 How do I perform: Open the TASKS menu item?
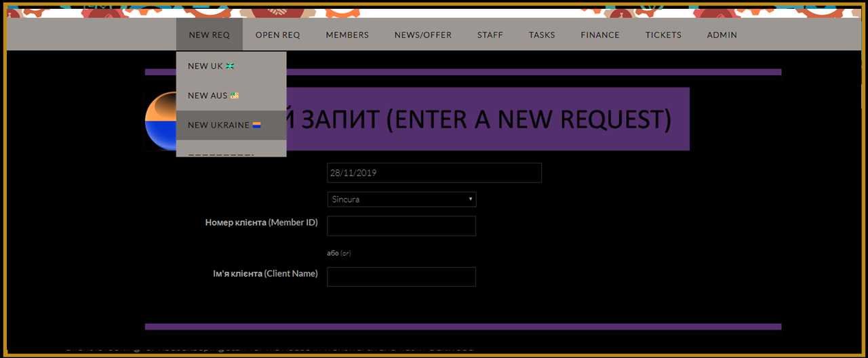pos(542,35)
